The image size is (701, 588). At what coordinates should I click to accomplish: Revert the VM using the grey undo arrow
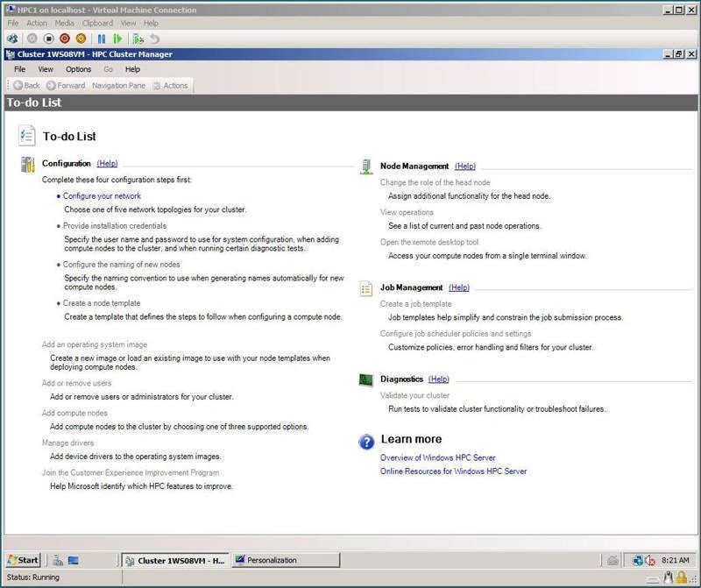(154, 39)
